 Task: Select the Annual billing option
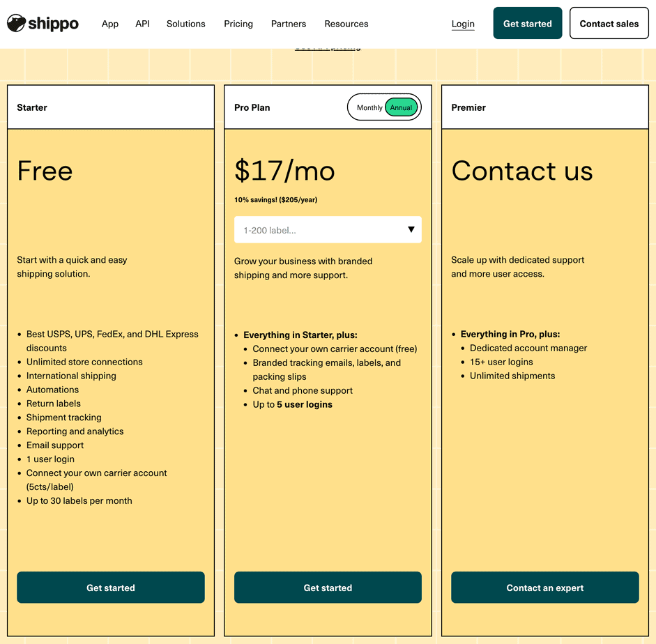402,108
